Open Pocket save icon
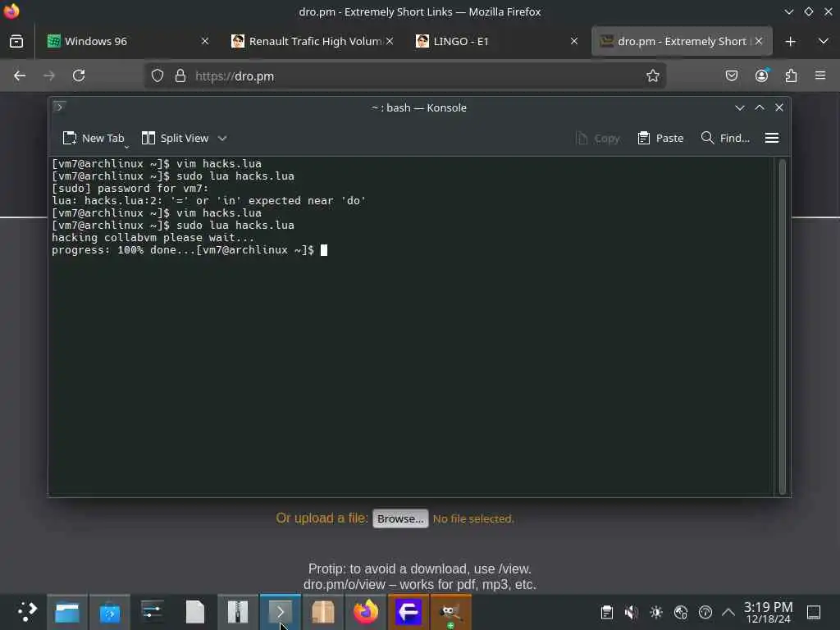Viewport: 840px width, 630px height. [x=731, y=75]
